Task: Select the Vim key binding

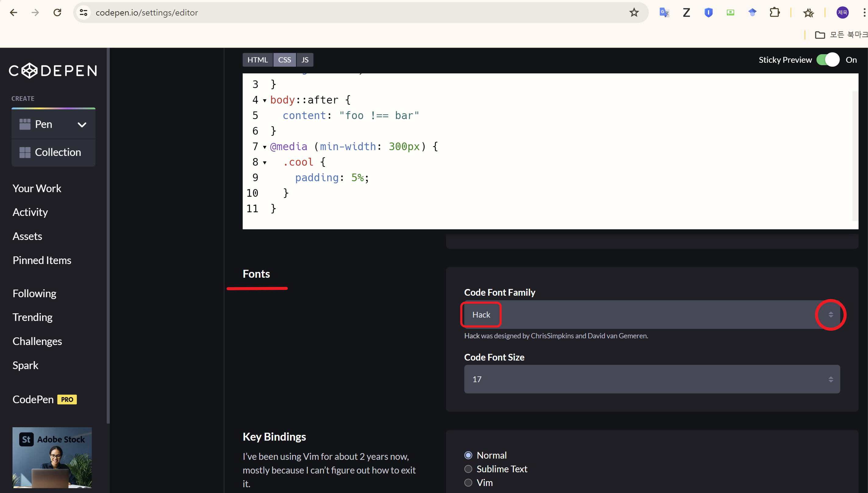Action: 468,483
